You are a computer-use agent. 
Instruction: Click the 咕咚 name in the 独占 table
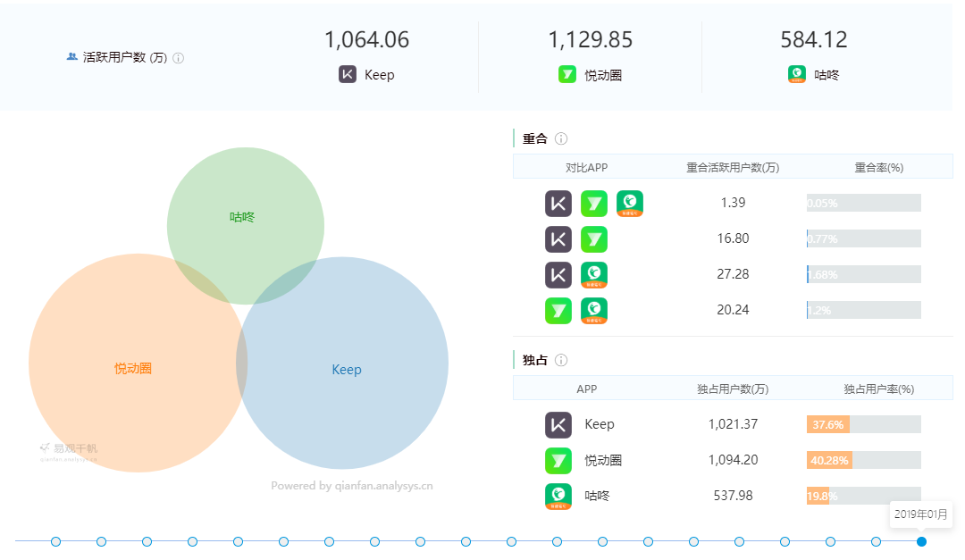pos(597,496)
